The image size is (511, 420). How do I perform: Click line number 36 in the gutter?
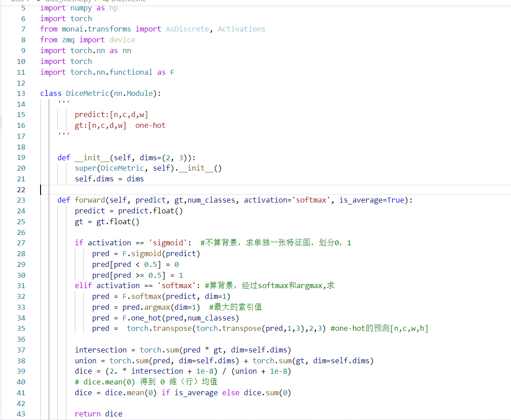(21, 339)
